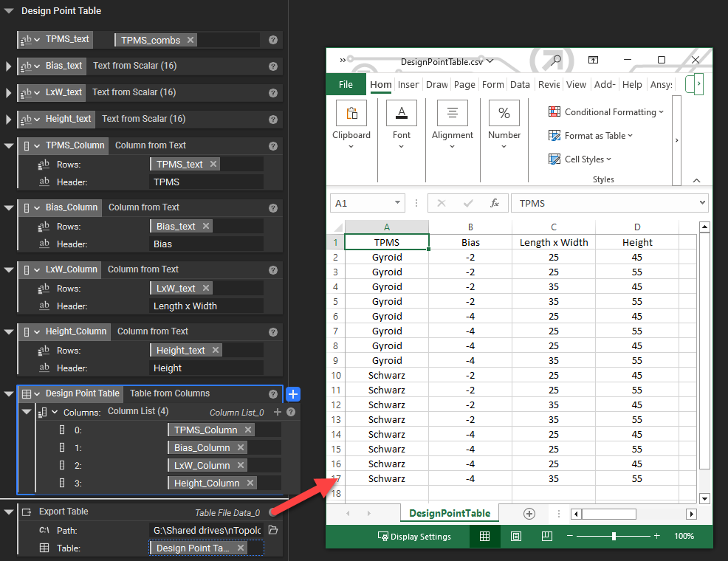Screen dimensions: 728x561
Task: Click Insert Function fx icon
Action: tap(495, 203)
